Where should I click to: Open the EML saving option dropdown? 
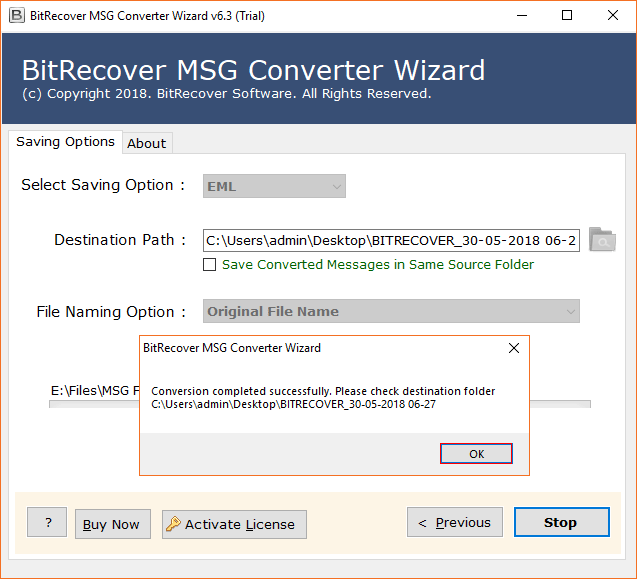274,186
